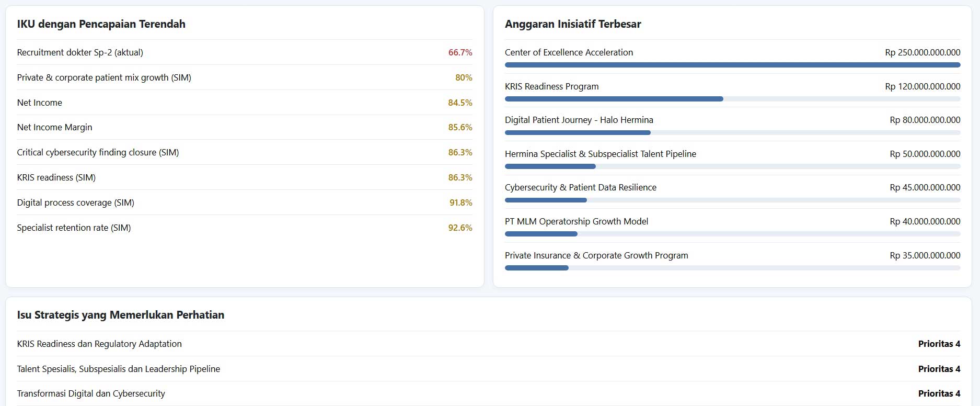Click the 85.6% value
The image size is (980, 406).
coord(460,127)
